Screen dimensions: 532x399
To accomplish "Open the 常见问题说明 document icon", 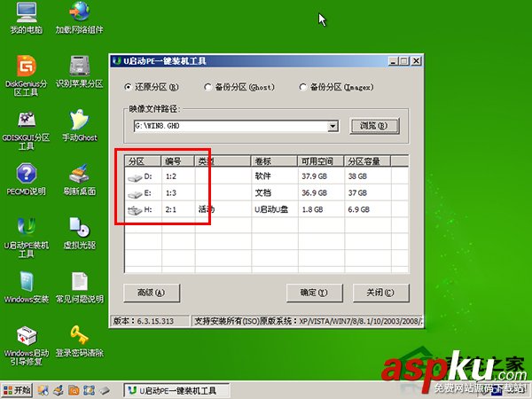I will click(79, 287).
